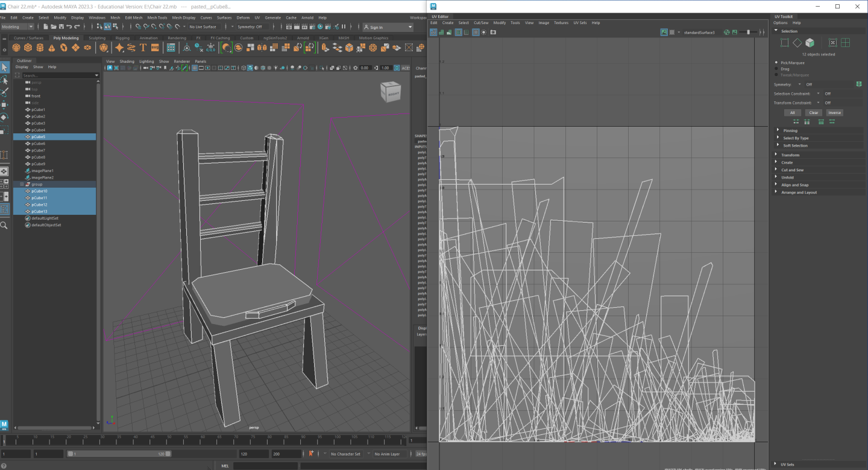Select the Move tool in toolbox
Screen dimensions: 868x470
pyautogui.click(x=4, y=105)
